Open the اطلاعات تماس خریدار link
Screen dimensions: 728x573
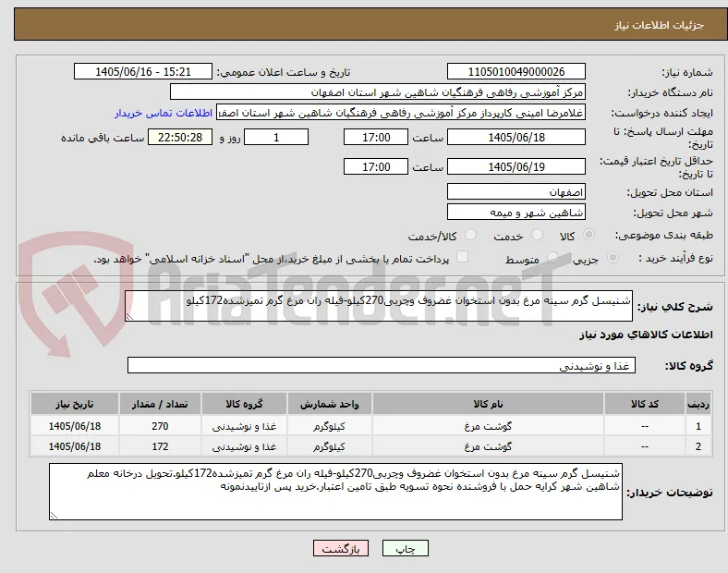click(x=164, y=113)
